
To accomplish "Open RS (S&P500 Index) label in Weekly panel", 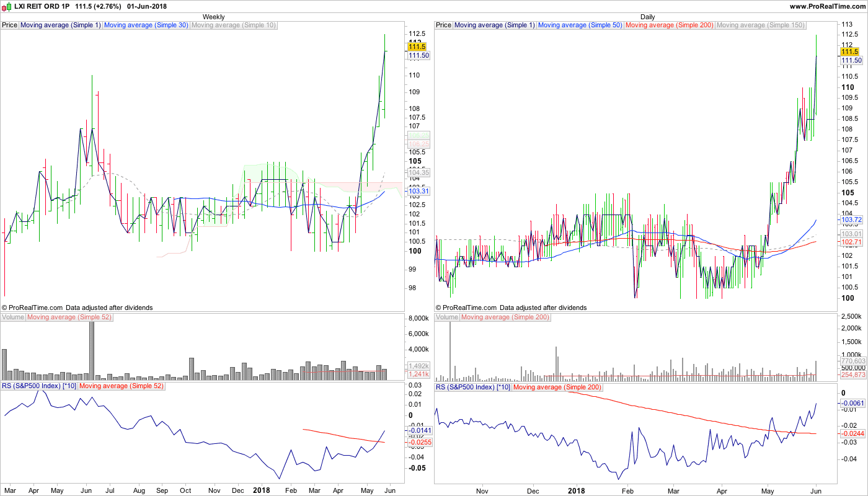I will tap(40, 386).
